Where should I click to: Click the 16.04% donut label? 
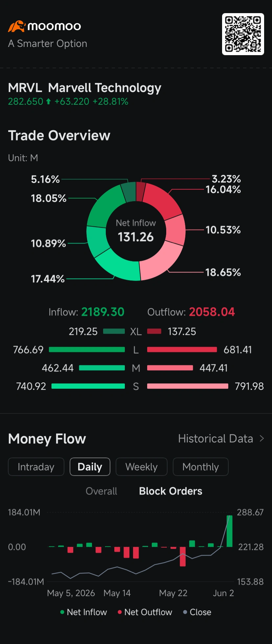[x=223, y=189]
